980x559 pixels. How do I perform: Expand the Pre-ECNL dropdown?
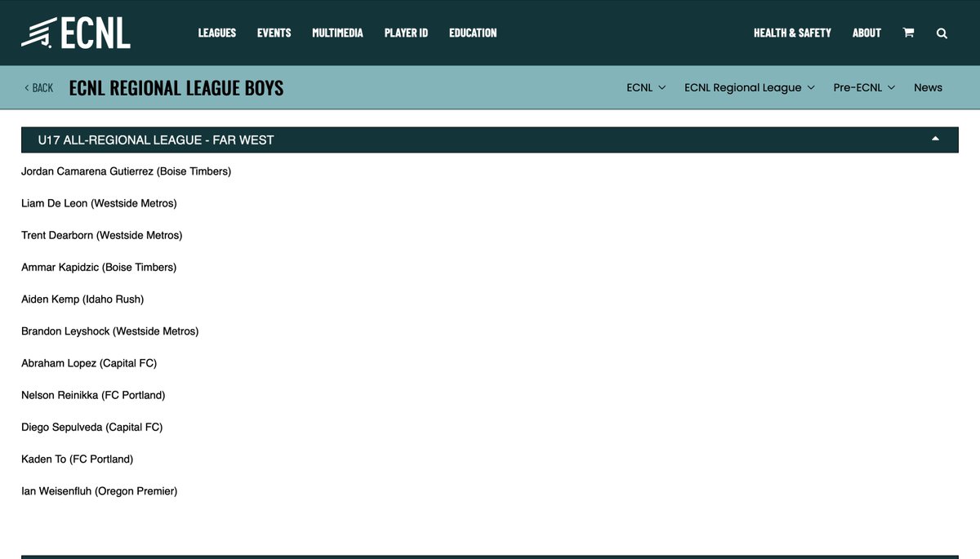pos(864,87)
